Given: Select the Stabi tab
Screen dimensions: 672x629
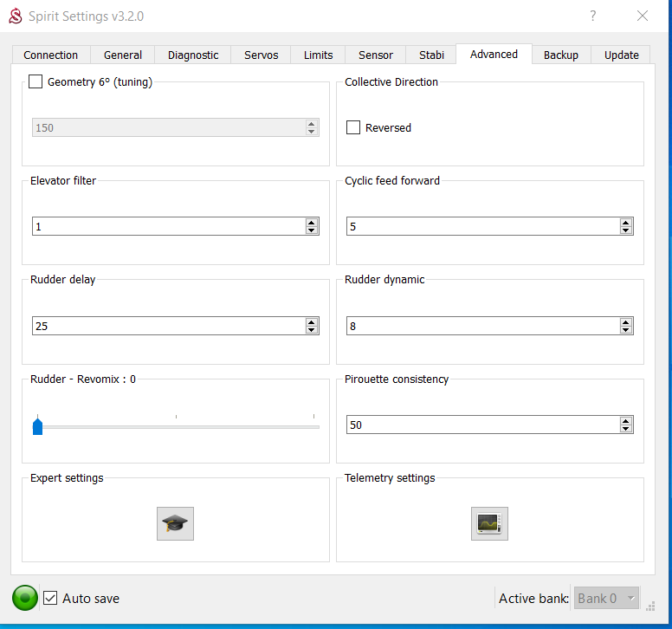Looking at the screenshot, I should (x=431, y=55).
